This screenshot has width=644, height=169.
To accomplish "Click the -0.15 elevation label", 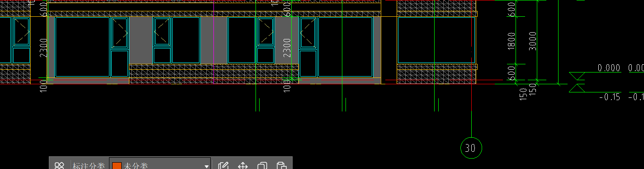I will tap(610, 97).
